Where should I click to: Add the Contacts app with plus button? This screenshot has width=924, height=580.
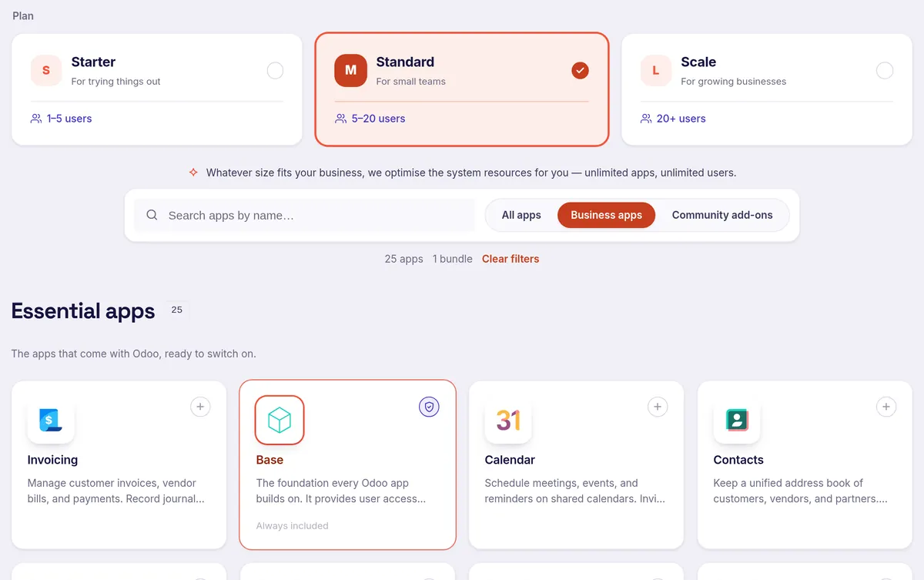[886, 407]
